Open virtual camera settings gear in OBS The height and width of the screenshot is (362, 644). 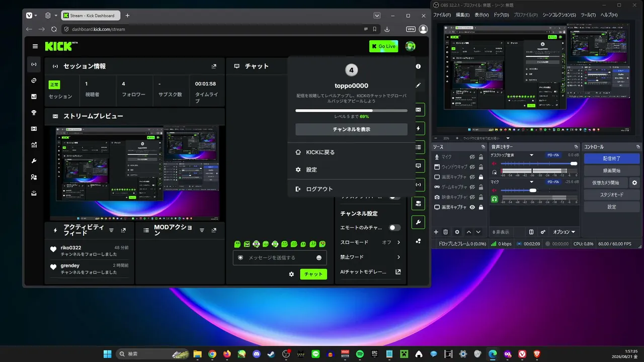tap(635, 183)
